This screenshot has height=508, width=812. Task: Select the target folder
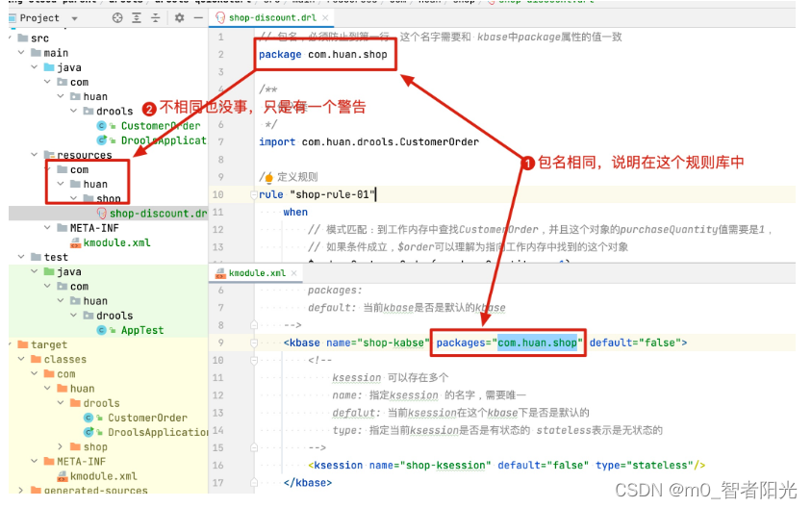coord(49,344)
